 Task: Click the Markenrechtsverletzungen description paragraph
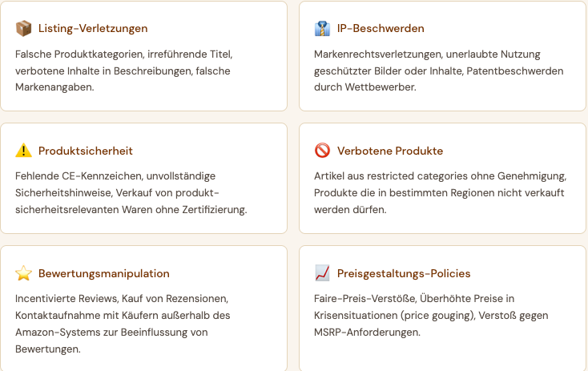[439, 71]
